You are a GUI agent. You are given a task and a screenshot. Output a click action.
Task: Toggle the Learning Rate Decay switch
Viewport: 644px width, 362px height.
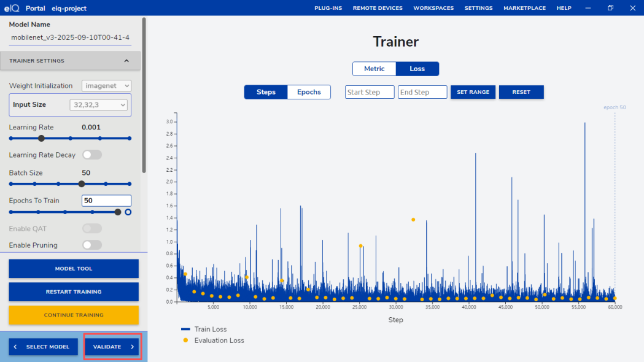click(x=92, y=155)
